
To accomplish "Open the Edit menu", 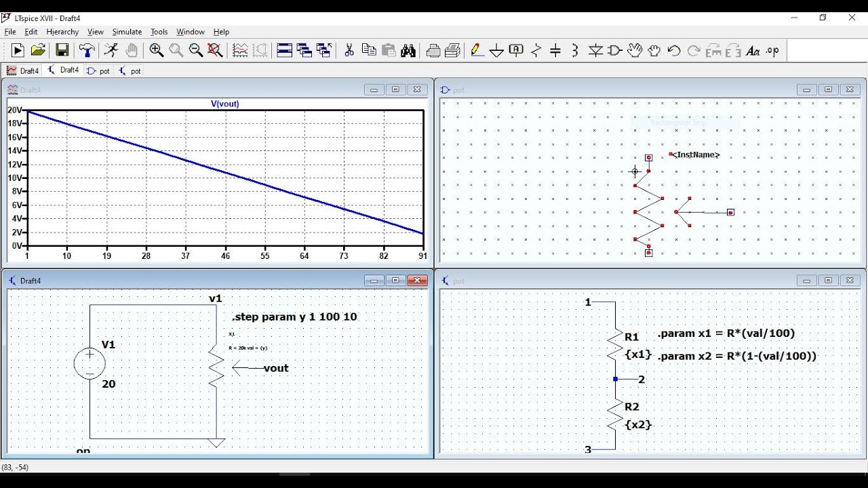I will 31,32.
